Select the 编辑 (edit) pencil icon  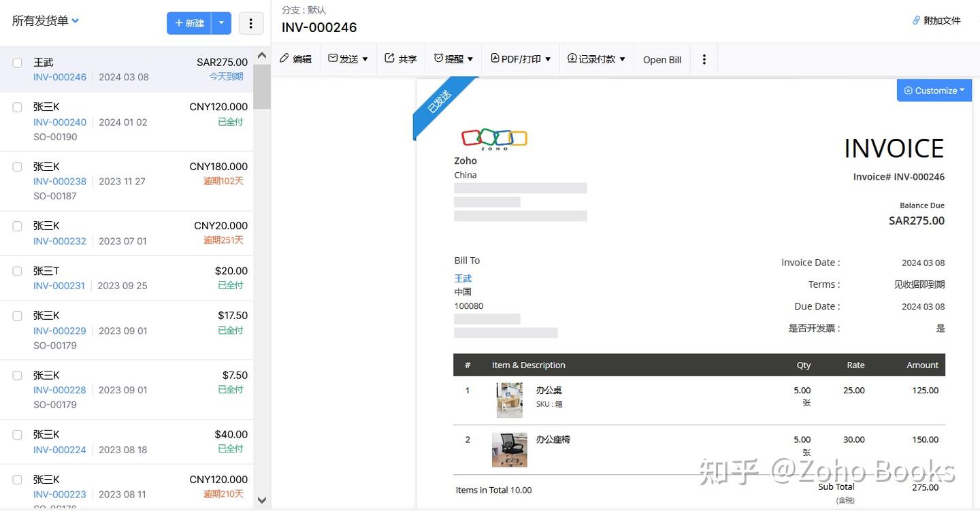284,59
